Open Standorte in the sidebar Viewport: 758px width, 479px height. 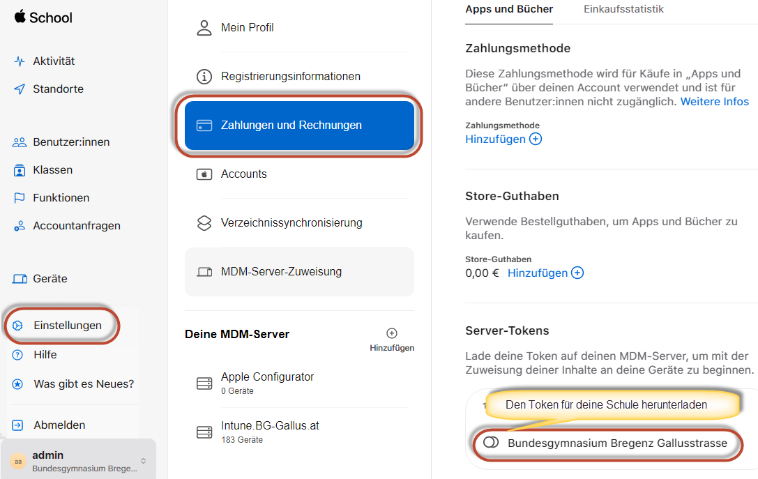pyautogui.click(x=58, y=89)
